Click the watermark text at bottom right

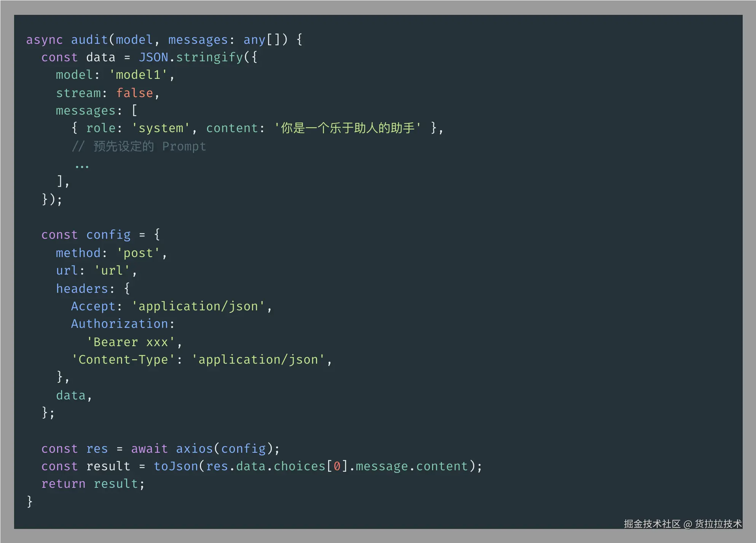[683, 524]
